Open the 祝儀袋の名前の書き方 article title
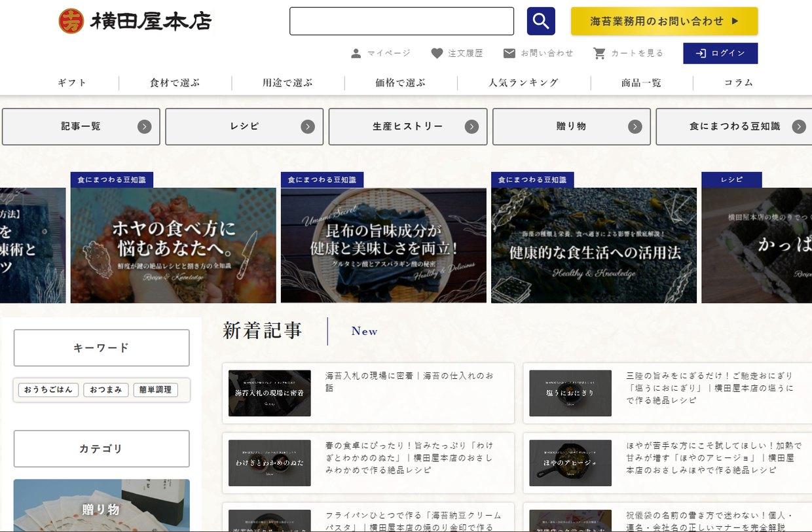This screenshot has width=812, height=532. [x=710, y=521]
